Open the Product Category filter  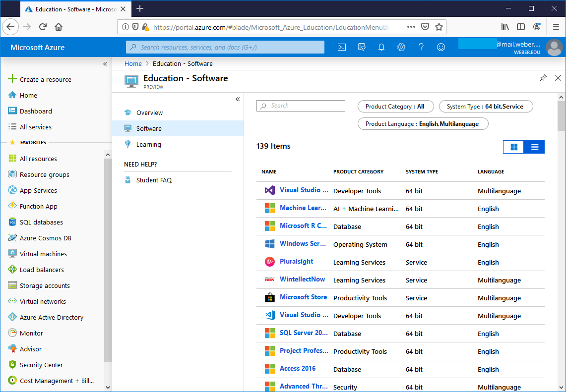click(395, 107)
